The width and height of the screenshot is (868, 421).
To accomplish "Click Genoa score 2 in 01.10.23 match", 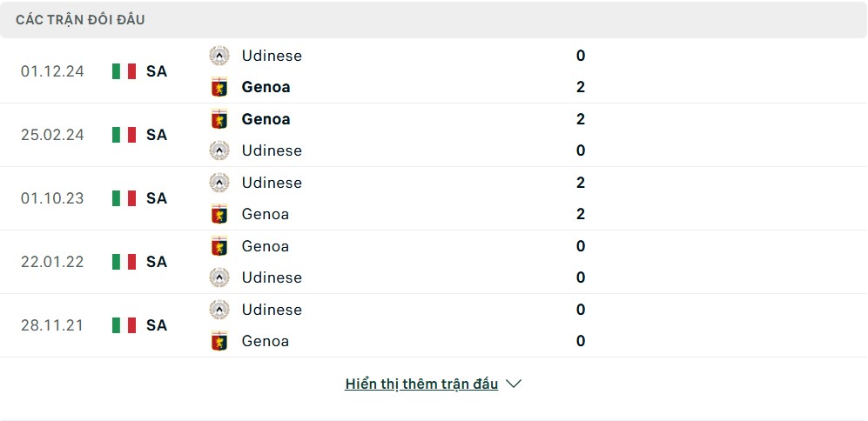I will [581, 214].
